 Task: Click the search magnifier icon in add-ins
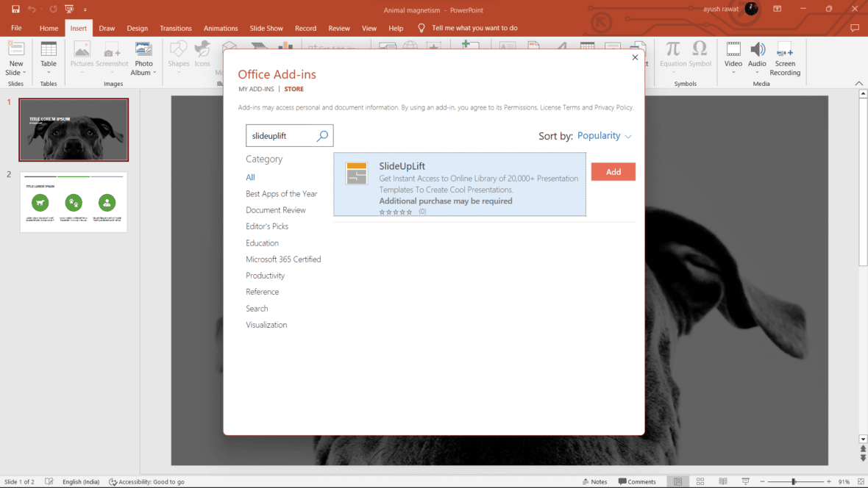pyautogui.click(x=322, y=136)
